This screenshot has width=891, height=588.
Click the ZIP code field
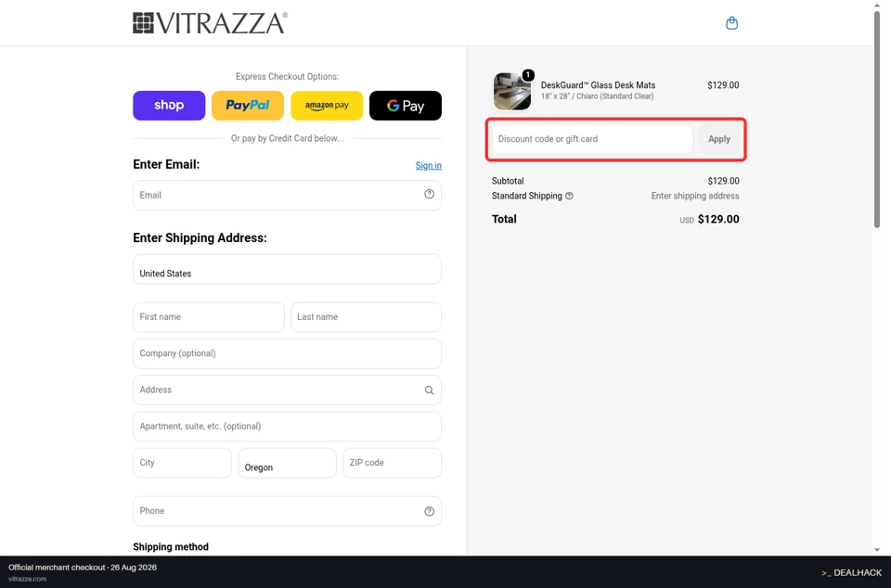[x=392, y=463]
